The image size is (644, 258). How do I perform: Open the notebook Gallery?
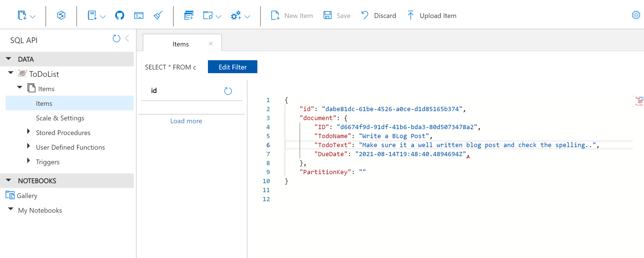[x=22, y=196]
